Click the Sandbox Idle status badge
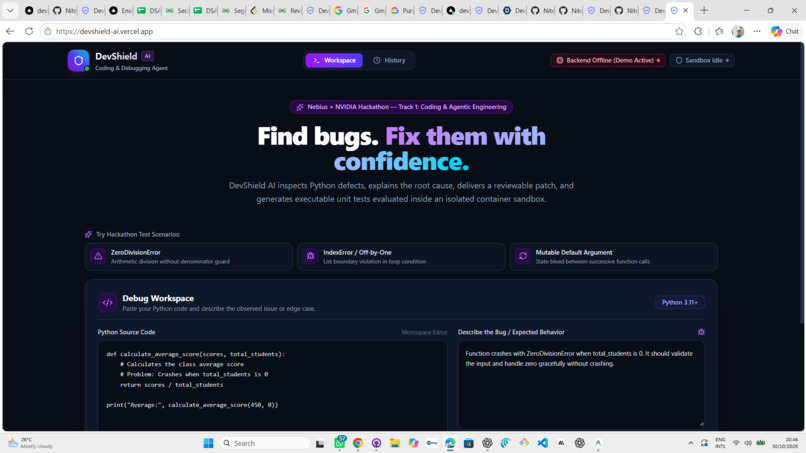The width and height of the screenshot is (806, 453). 702,60
